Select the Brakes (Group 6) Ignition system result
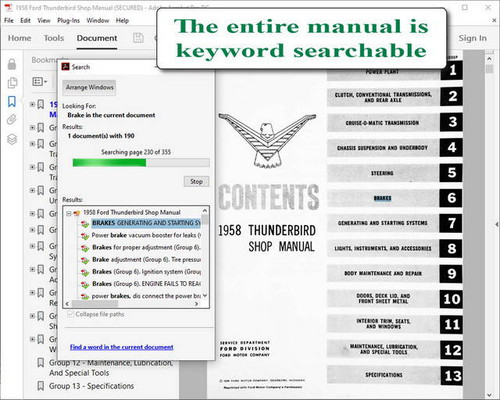This screenshot has height=400, width=500. [146, 272]
